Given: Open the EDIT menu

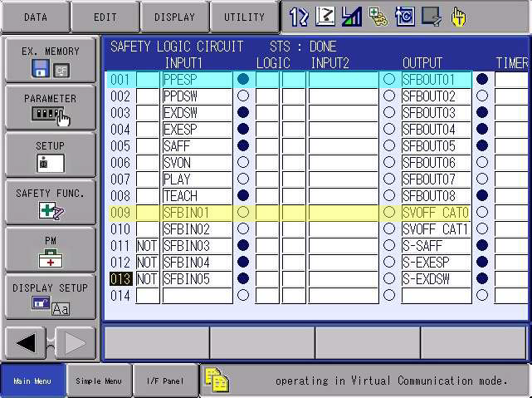Looking at the screenshot, I should (x=105, y=17).
